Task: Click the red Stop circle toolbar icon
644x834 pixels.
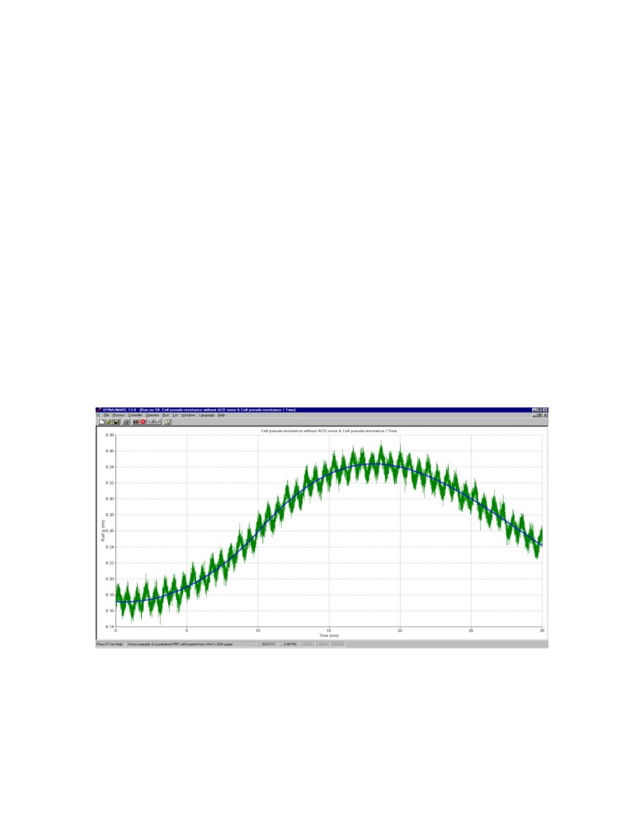Action: click(143, 422)
